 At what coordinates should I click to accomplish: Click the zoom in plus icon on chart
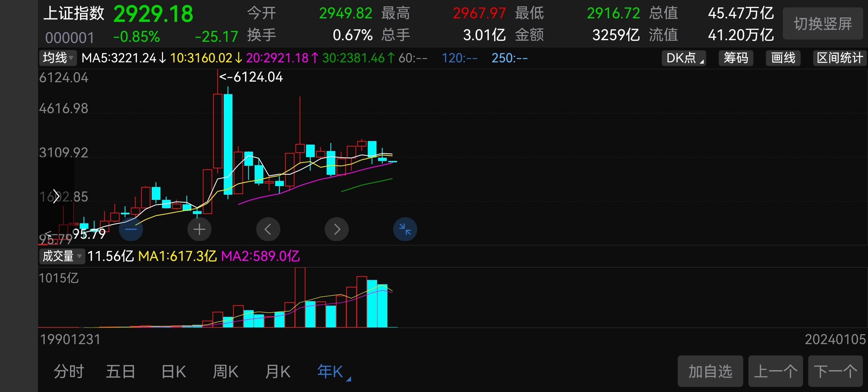coord(199,229)
